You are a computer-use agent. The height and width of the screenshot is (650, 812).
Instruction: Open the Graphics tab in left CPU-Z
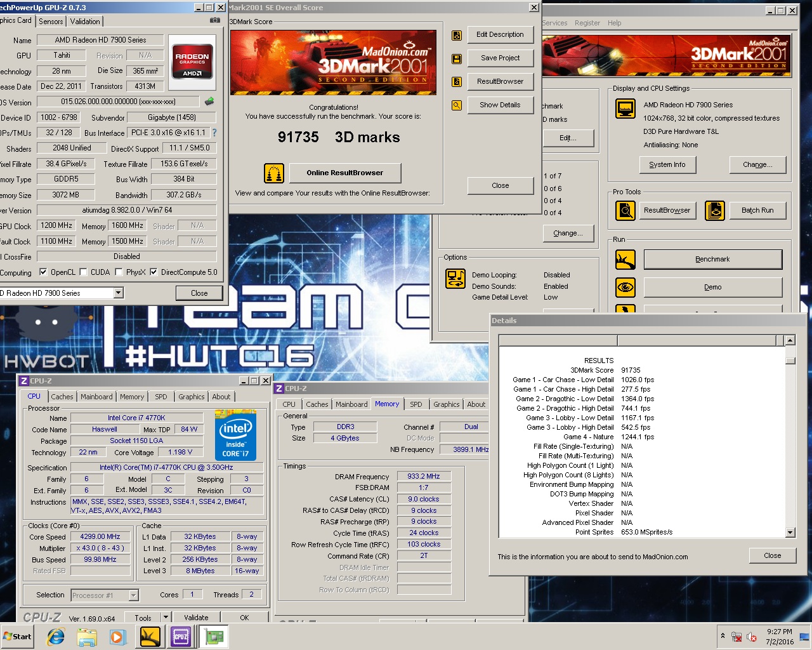point(192,397)
